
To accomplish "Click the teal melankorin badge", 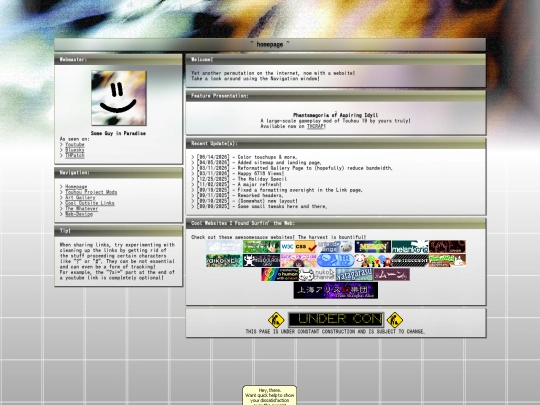I will pos(410,247).
